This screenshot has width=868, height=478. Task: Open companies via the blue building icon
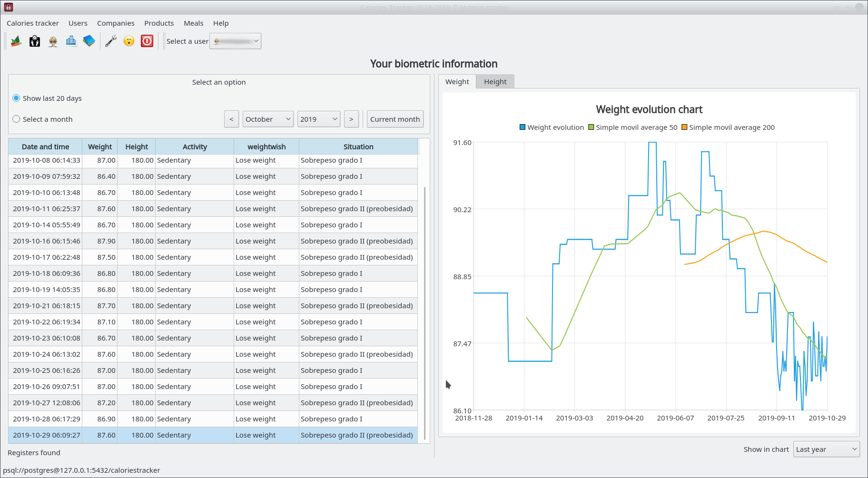[x=71, y=41]
